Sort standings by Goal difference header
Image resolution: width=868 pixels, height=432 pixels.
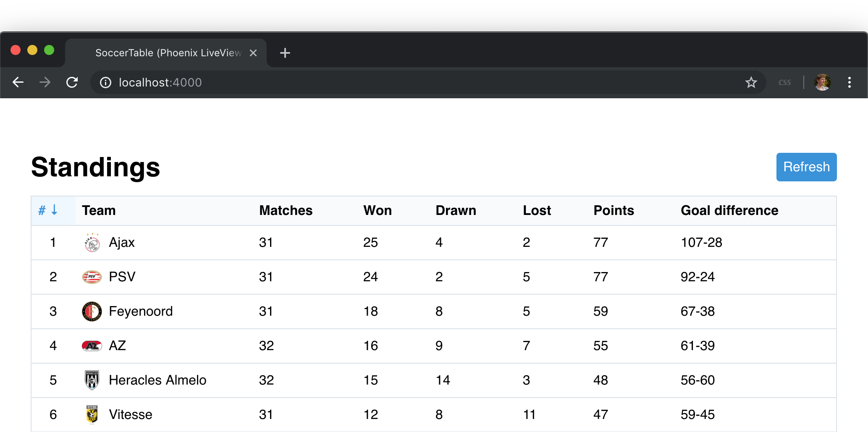(x=729, y=210)
